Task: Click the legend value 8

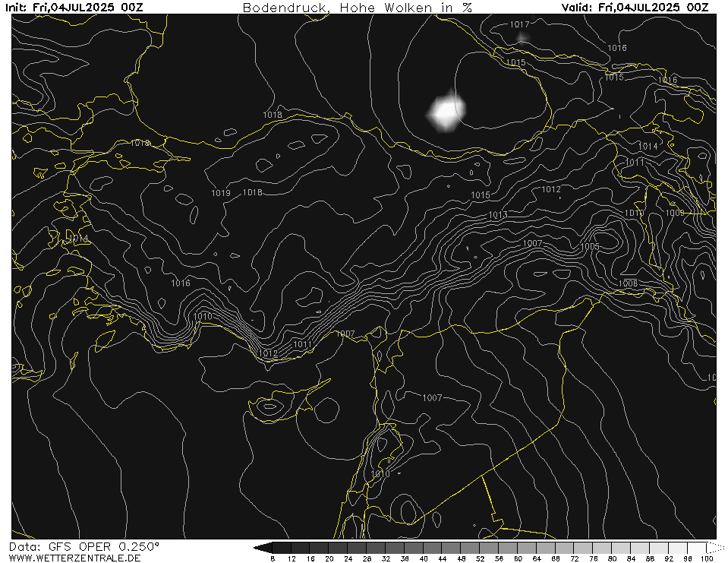Action: [273, 558]
